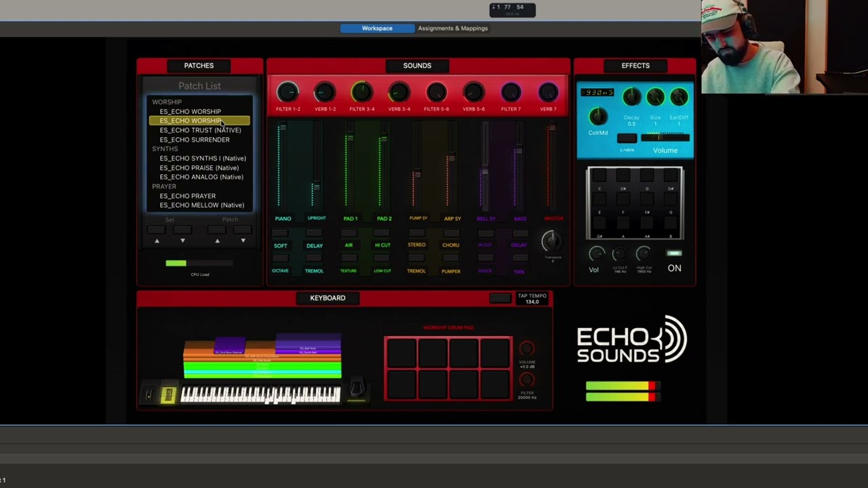
Task: Toggle the button above the AIR label
Action: (x=349, y=233)
